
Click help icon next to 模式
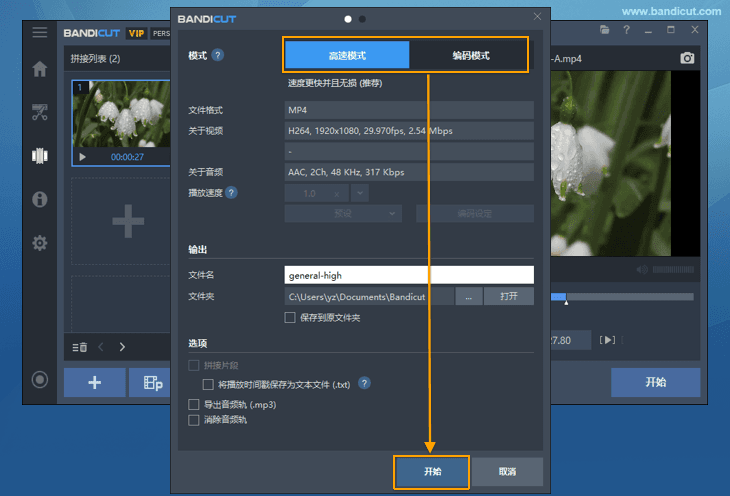click(x=217, y=55)
